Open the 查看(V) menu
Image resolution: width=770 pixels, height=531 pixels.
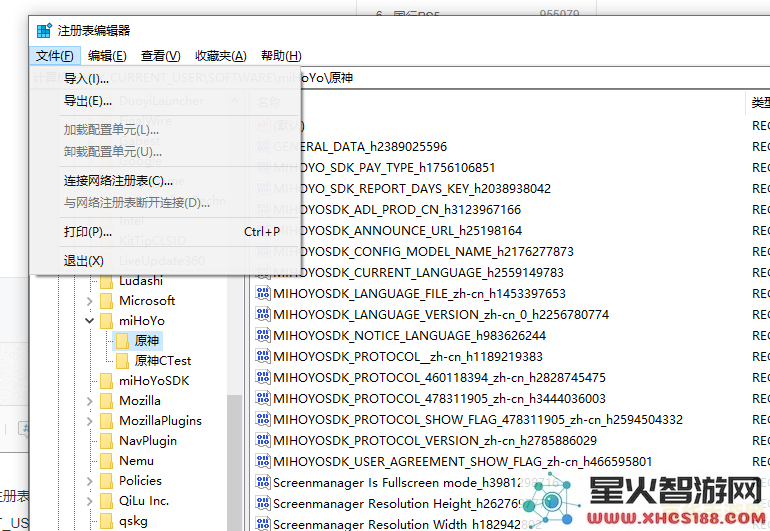[161, 56]
